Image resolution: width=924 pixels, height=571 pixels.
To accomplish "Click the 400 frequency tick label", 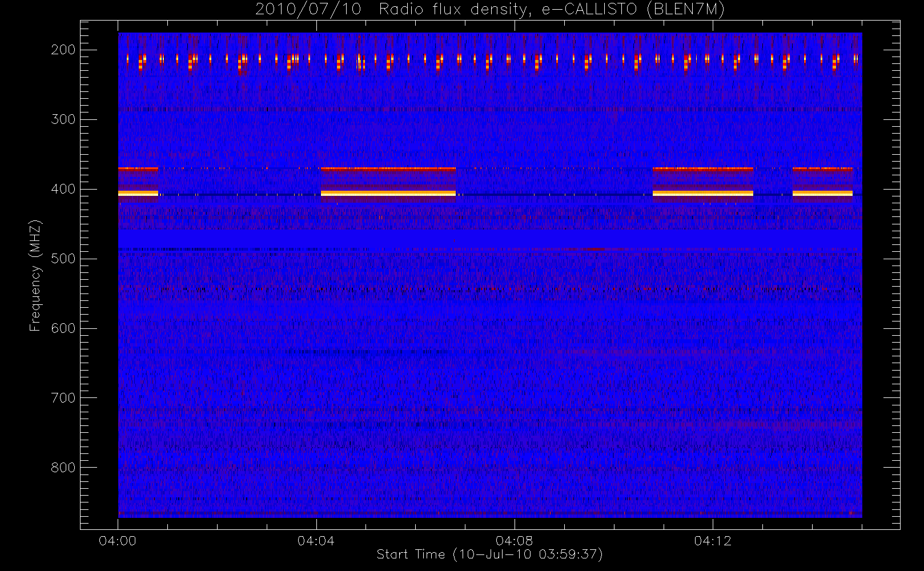I will [63, 189].
